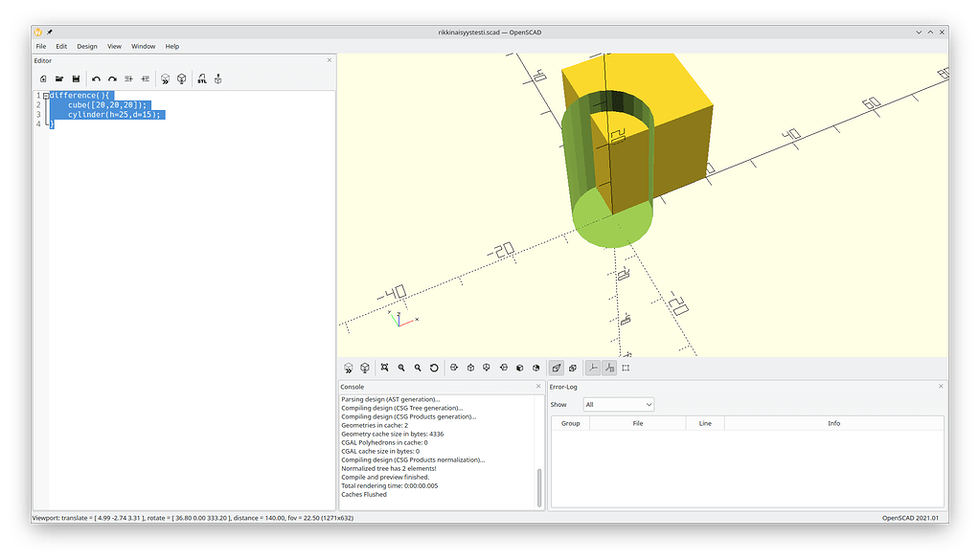
Task: Collapse the difference() code fold marker
Action: pyautogui.click(x=46, y=96)
